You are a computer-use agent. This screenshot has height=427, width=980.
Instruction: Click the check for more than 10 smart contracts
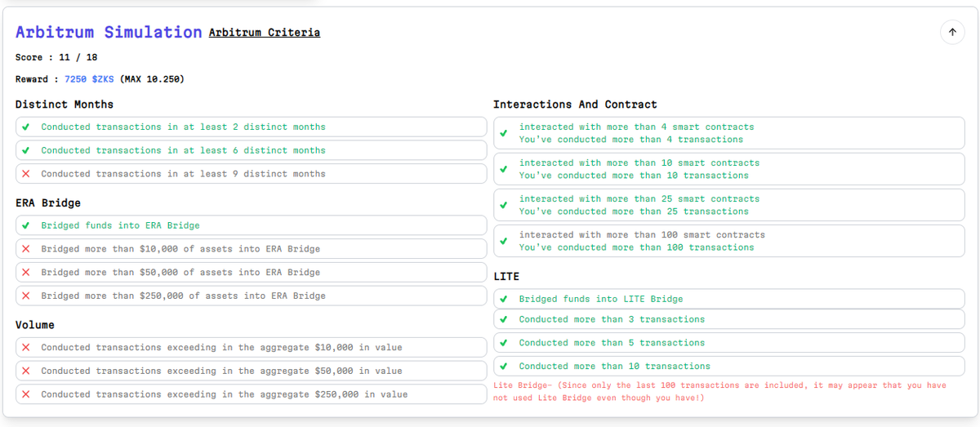tap(504, 169)
